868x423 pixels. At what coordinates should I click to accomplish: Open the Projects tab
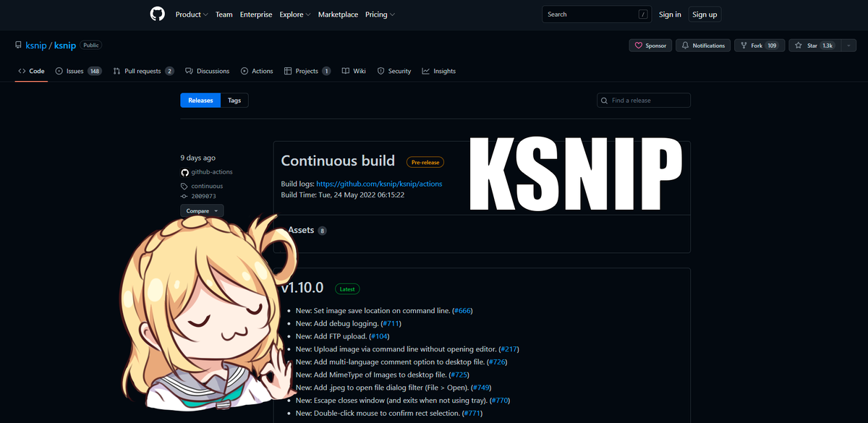click(x=307, y=71)
